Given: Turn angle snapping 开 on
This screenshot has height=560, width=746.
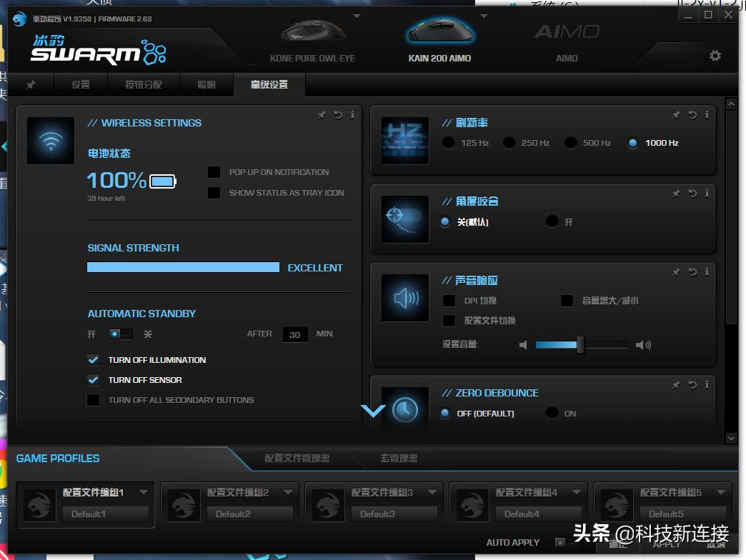Looking at the screenshot, I should point(552,221).
